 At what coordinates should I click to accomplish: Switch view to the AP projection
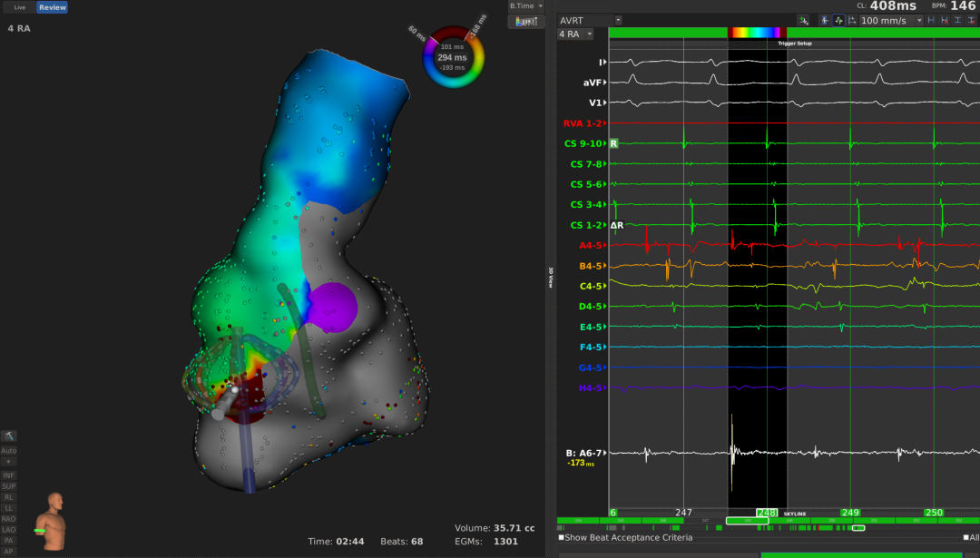pyautogui.click(x=8, y=551)
